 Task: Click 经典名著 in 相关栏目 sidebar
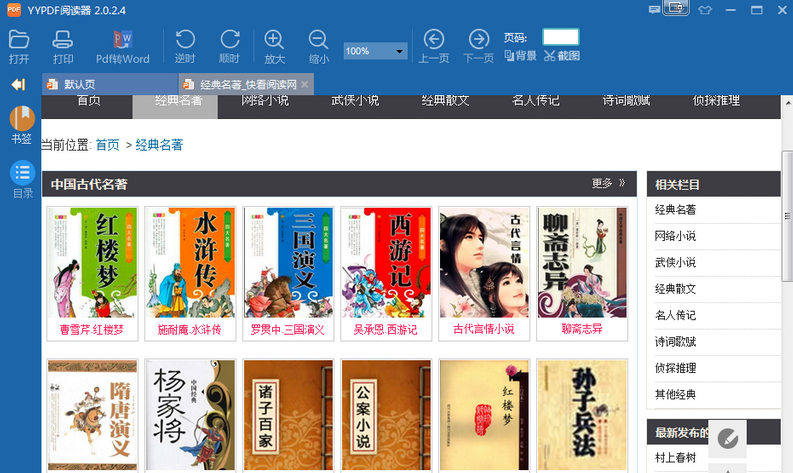676,210
